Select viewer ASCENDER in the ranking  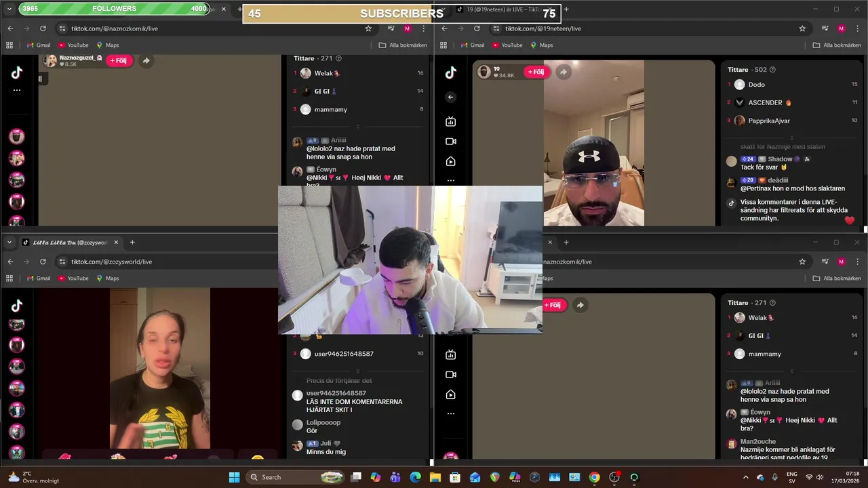tap(766, 102)
